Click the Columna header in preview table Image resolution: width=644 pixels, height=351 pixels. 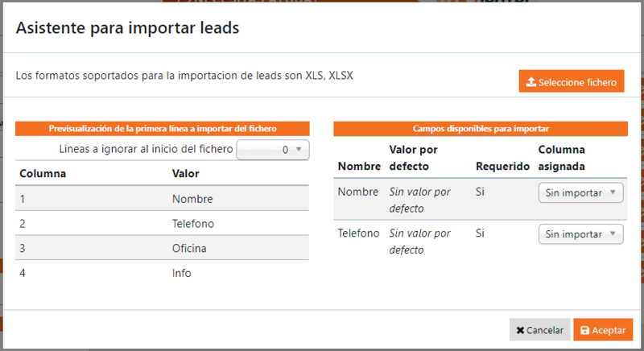coord(43,173)
